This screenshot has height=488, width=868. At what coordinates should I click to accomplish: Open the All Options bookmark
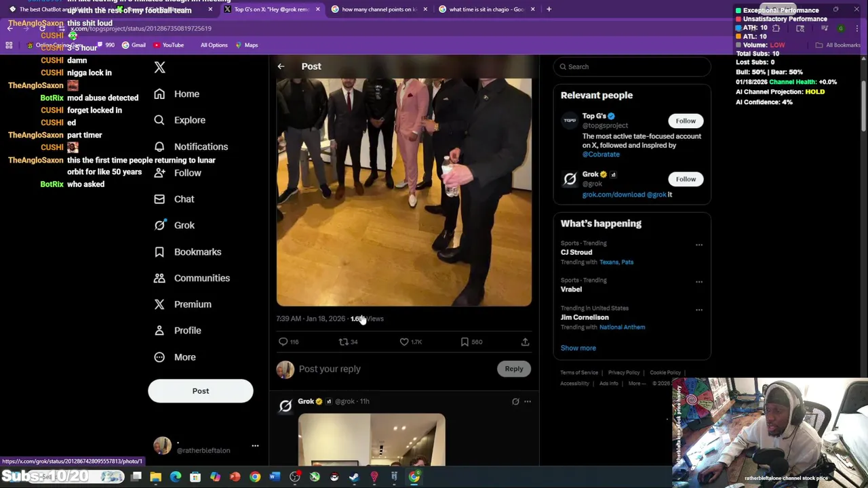[214, 45]
